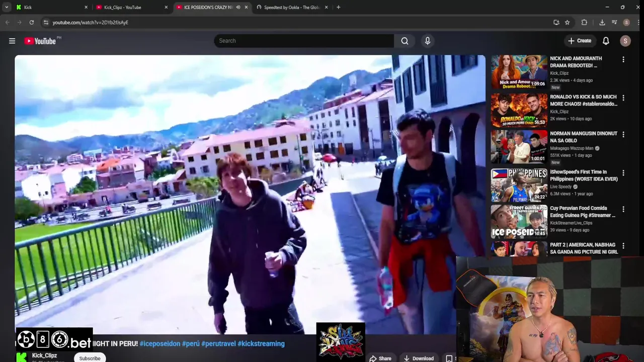
Task: Click the search magnifier button
Action: [405, 41]
